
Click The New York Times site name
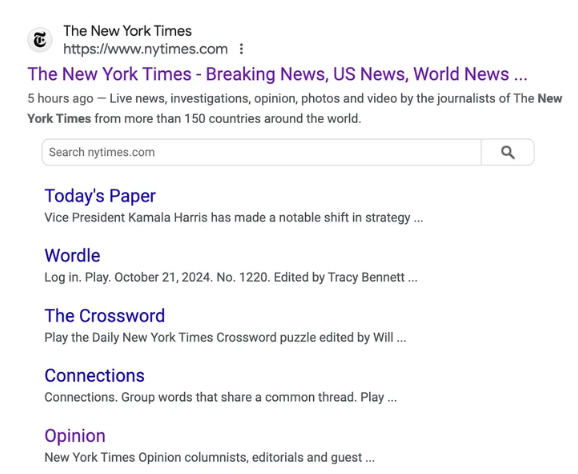pyautogui.click(x=128, y=31)
